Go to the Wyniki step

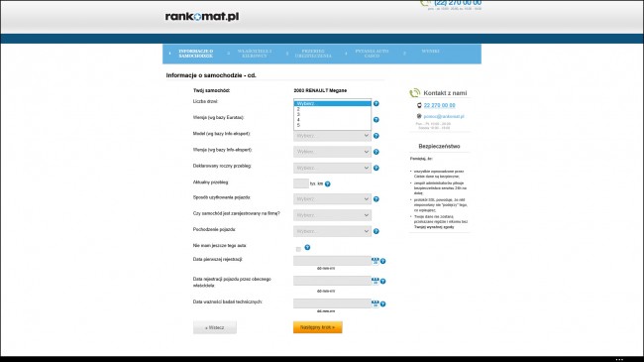(430, 52)
